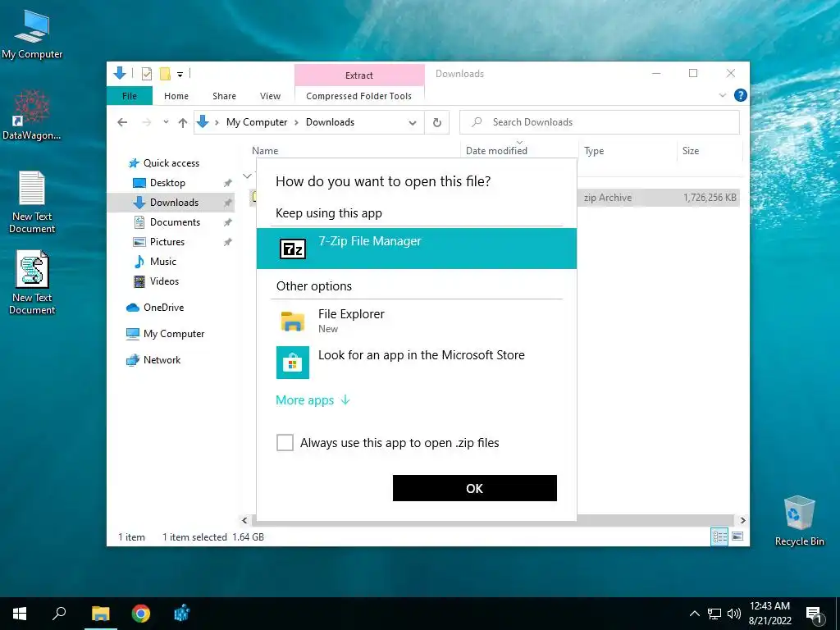Image resolution: width=840 pixels, height=630 pixels.
Task: Click the New folder quick access icon
Action: click(165, 74)
